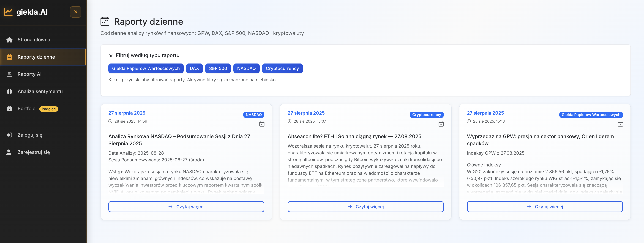This screenshot has height=243, width=644.
Task: Toggle Gielda Papierow Wartosciowych filter
Action: [146, 68]
